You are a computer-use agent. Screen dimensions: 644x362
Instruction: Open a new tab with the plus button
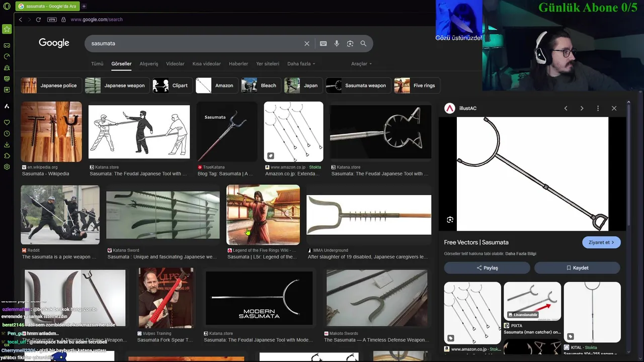coord(84,6)
